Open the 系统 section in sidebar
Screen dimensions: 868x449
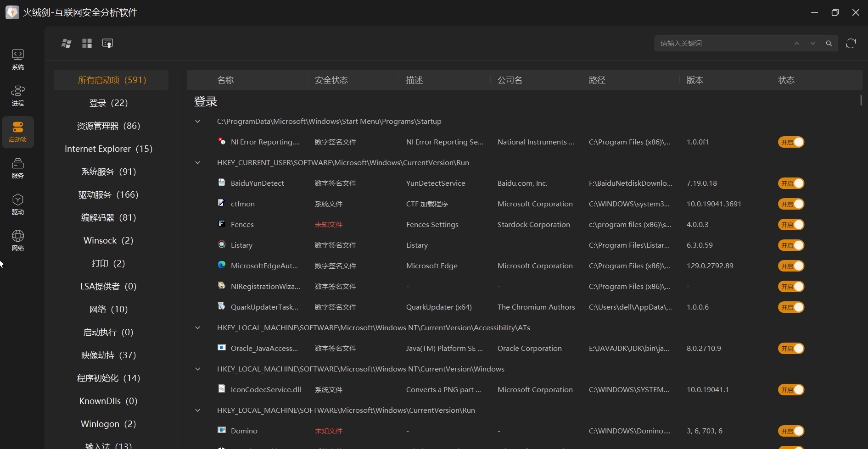pyautogui.click(x=18, y=60)
